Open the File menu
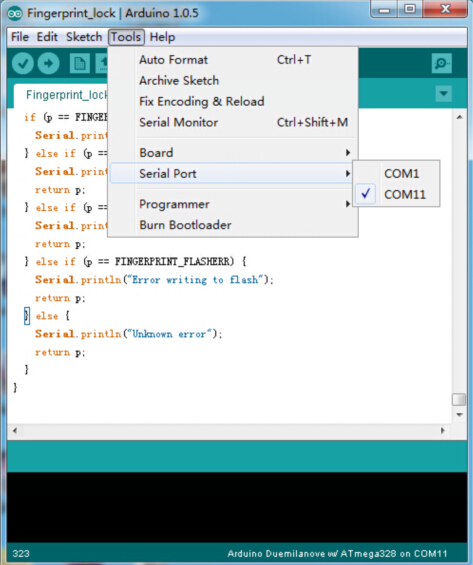The image size is (473, 565). pyautogui.click(x=20, y=37)
